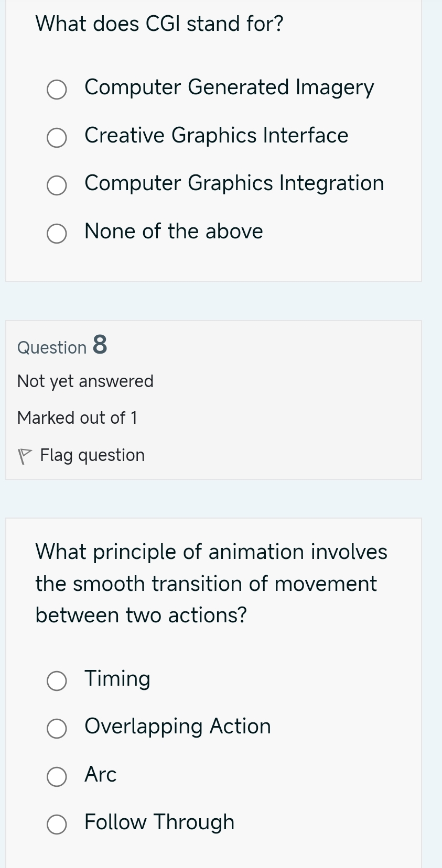442x868 pixels.
Task: Click the 'Question 8' heading
Action: point(62,346)
